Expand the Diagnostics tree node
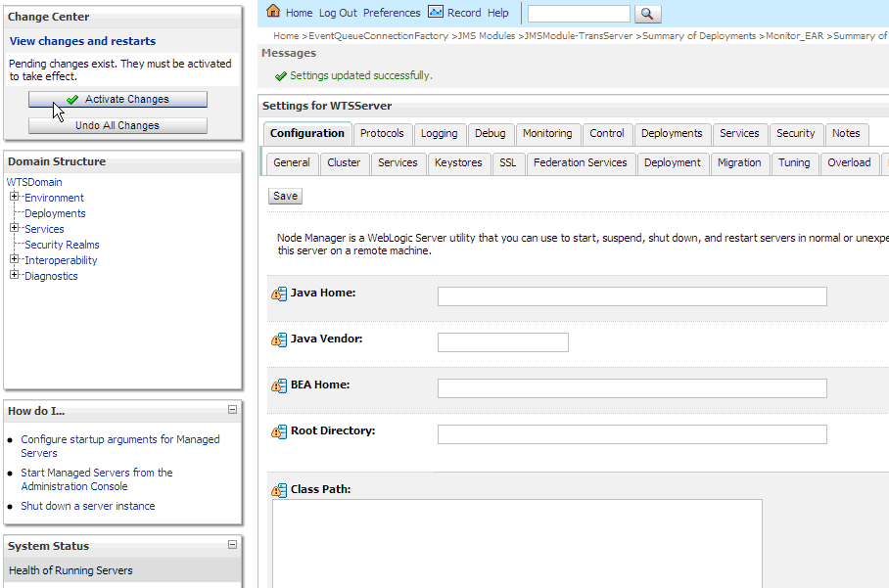The image size is (889, 588). [14, 275]
